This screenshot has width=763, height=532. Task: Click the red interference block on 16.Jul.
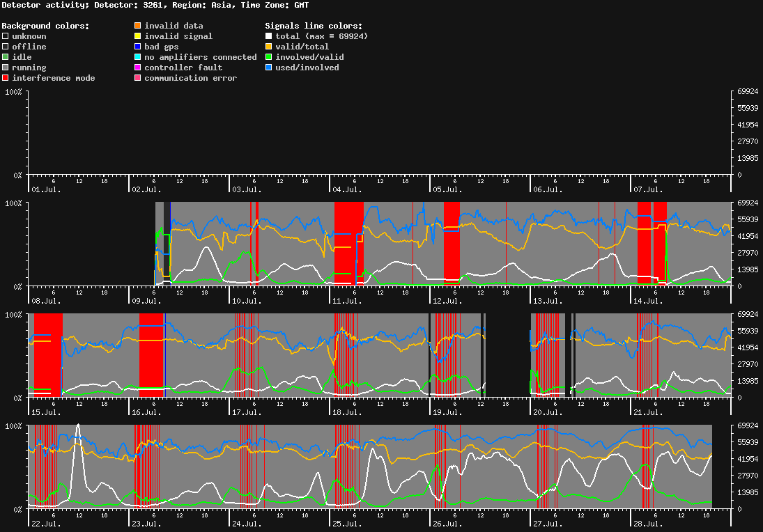tap(151, 355)
